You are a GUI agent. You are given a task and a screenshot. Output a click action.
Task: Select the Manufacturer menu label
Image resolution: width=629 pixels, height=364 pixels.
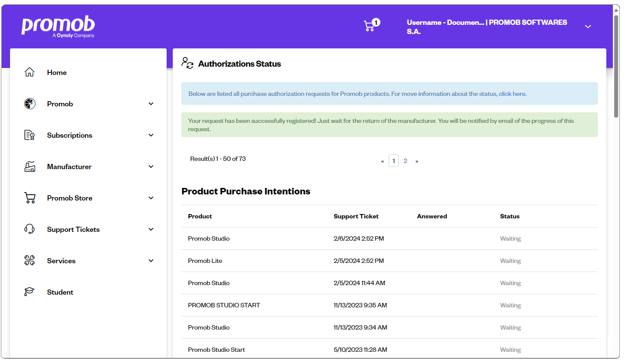click(69, 167)
